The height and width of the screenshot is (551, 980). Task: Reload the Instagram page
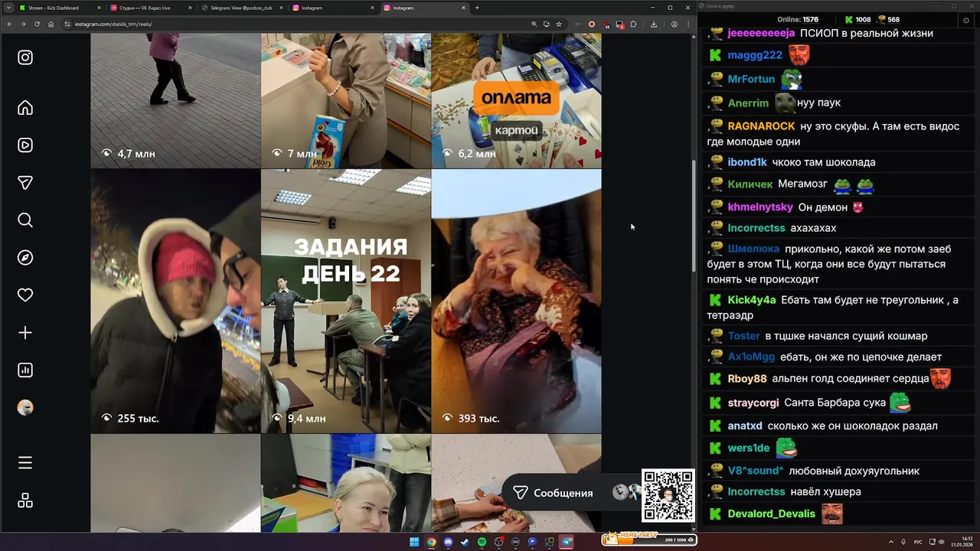coord(37,24)
